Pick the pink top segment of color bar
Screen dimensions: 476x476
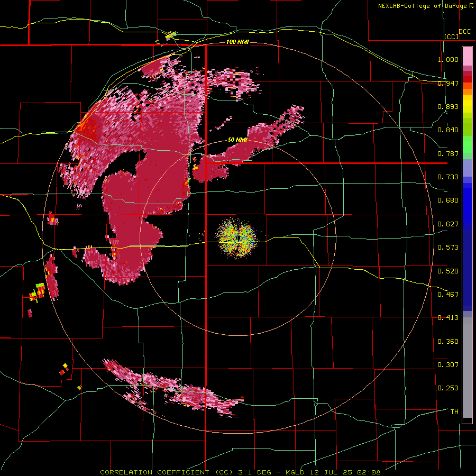(x=467, y=56)
